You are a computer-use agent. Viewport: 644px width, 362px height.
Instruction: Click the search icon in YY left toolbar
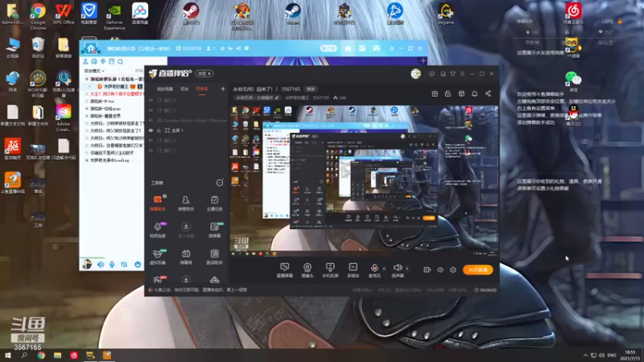tap(120, 62)
